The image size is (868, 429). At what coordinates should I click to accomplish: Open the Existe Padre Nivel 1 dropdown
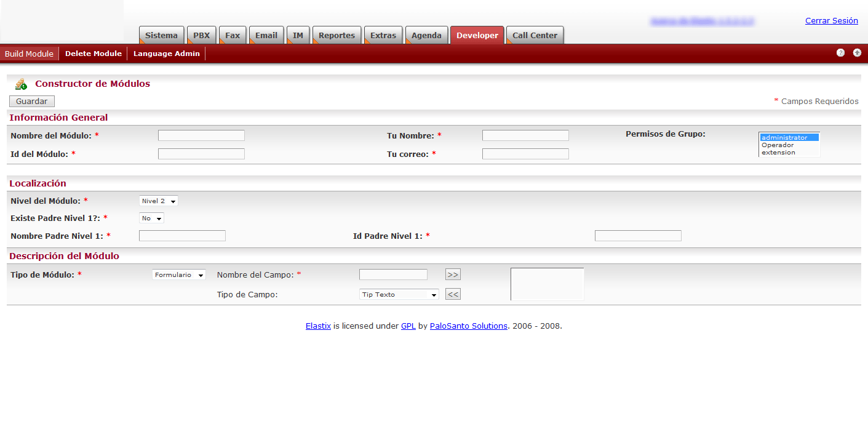click(x=151, y=219)
